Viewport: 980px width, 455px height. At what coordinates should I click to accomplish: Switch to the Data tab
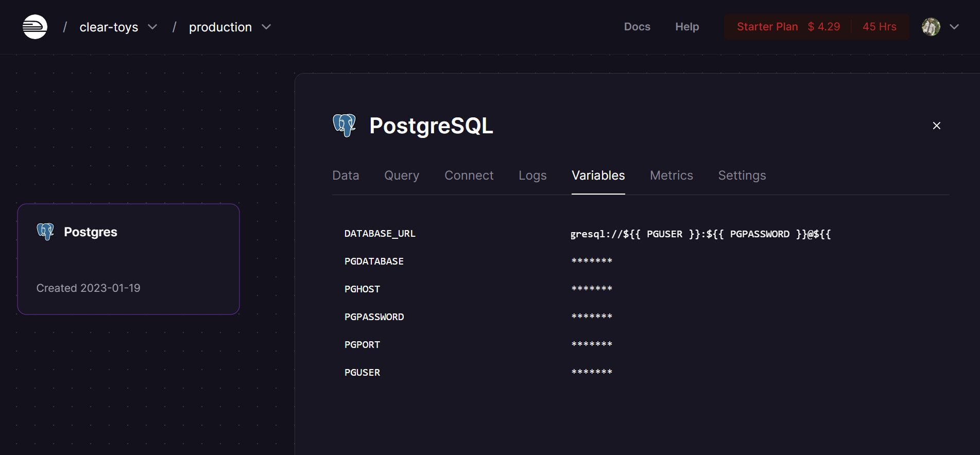point(346,176)
